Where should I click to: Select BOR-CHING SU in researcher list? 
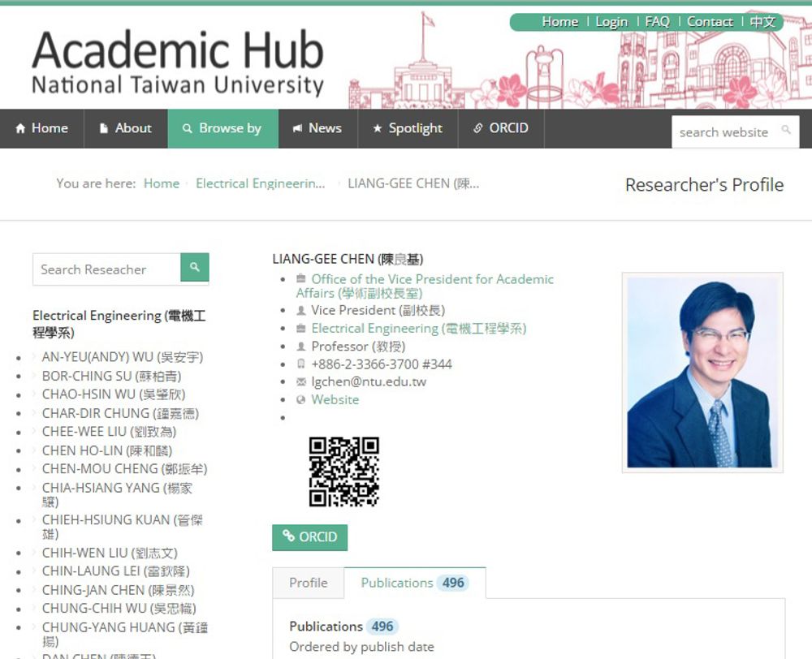[111, 376]
